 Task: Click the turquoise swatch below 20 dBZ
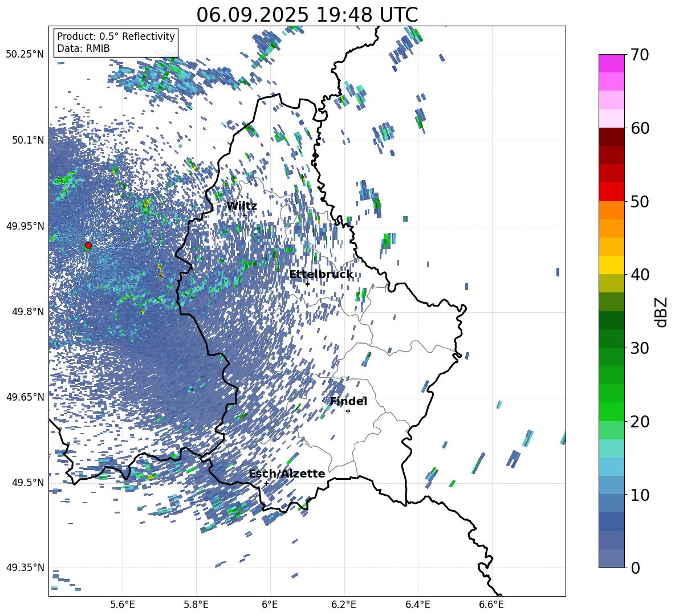pyautogui.click(x=612, y=448)
